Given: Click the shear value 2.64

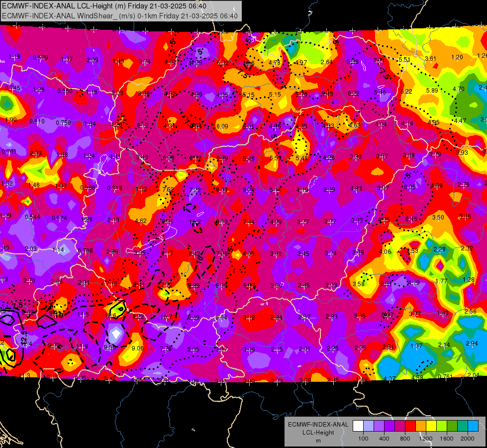Looking at the screenshot, I should tap(327, 62).
